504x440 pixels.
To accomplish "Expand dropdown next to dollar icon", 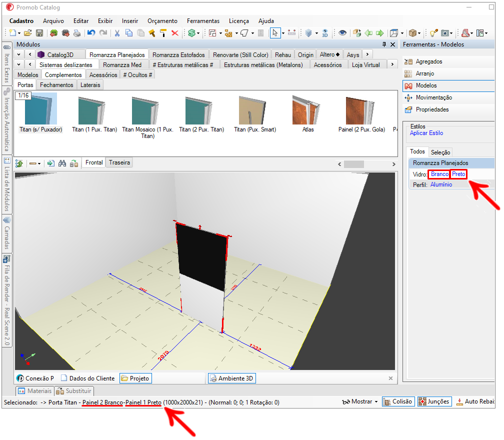I will (198, 33).
